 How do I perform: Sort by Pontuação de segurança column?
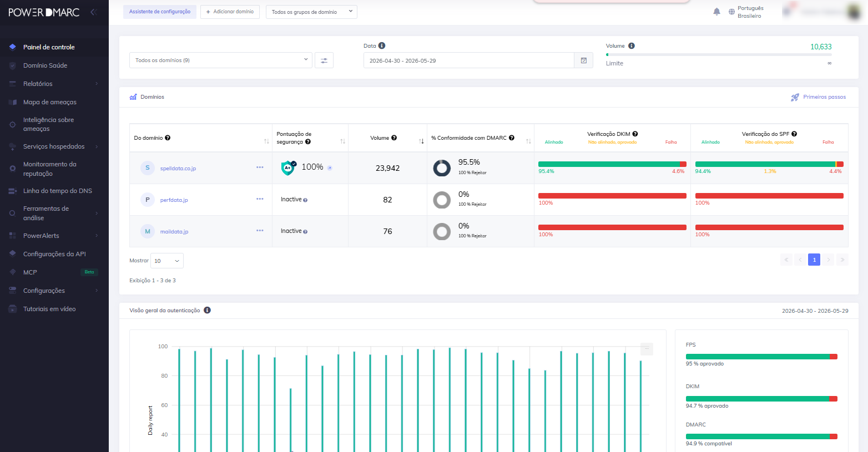click(x=342, y=141)
